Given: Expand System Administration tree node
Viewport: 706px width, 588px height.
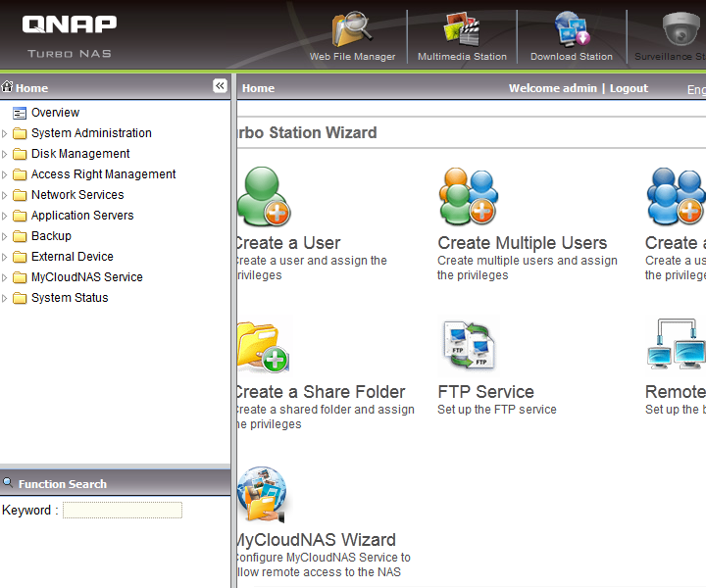Looking at the screenshot, I should click(5, 134).
